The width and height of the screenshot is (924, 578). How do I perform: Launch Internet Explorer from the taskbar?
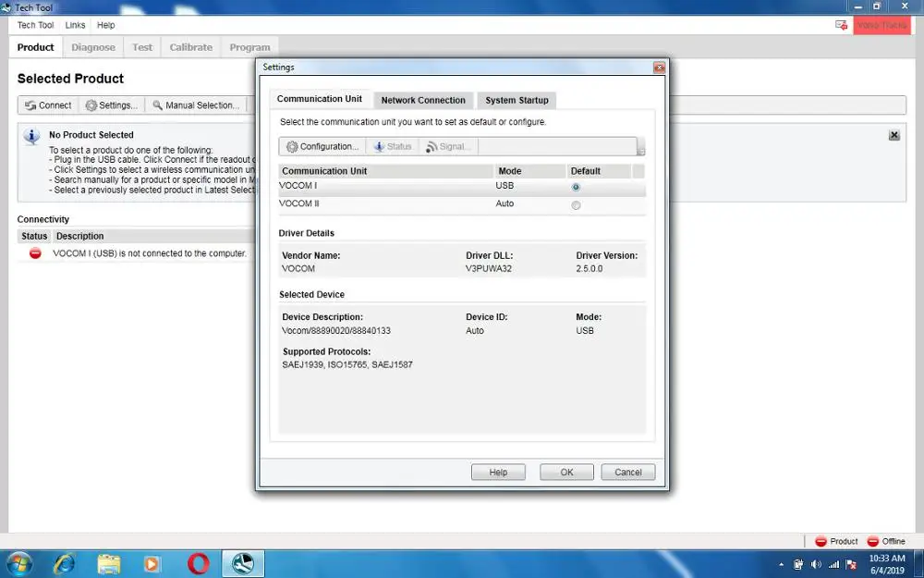pos(64,564)
